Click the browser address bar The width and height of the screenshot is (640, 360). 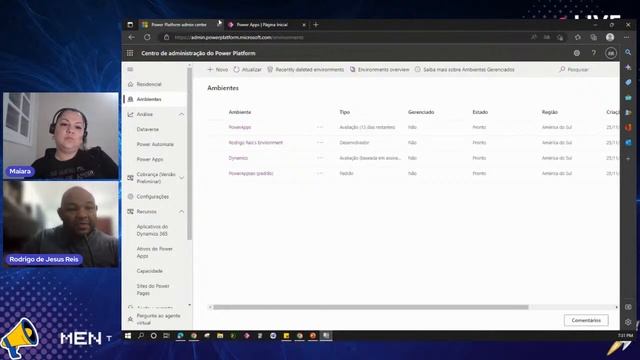click(x=345, y=38)
